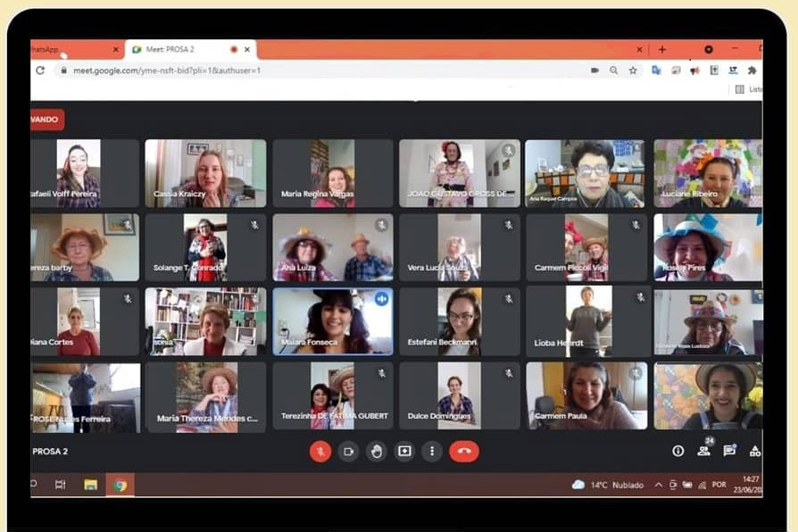Close the WhatsApp tab
Viewport: 798px width, 532px height.
click(115, 49)
